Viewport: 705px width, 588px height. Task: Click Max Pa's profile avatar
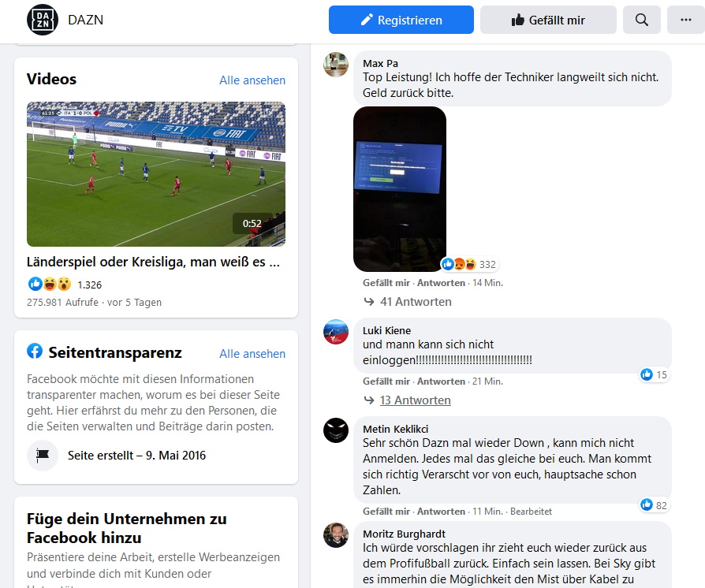click(x=336, y=65)
